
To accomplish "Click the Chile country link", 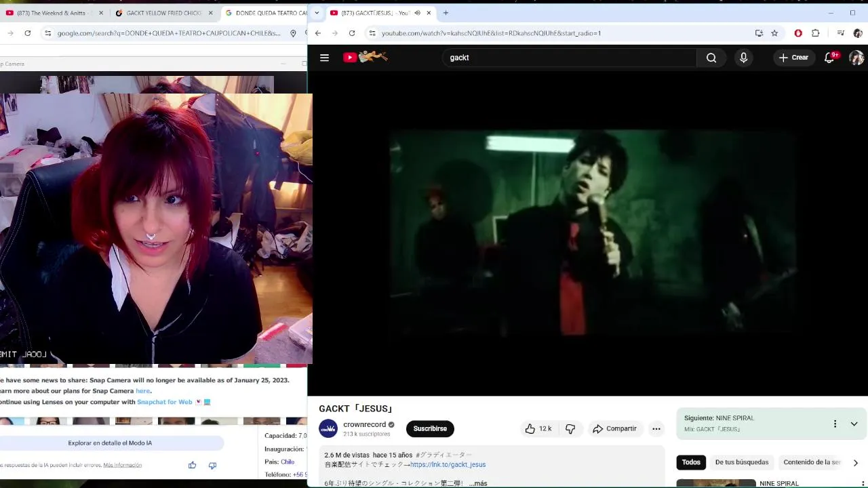I will (288, 462).
